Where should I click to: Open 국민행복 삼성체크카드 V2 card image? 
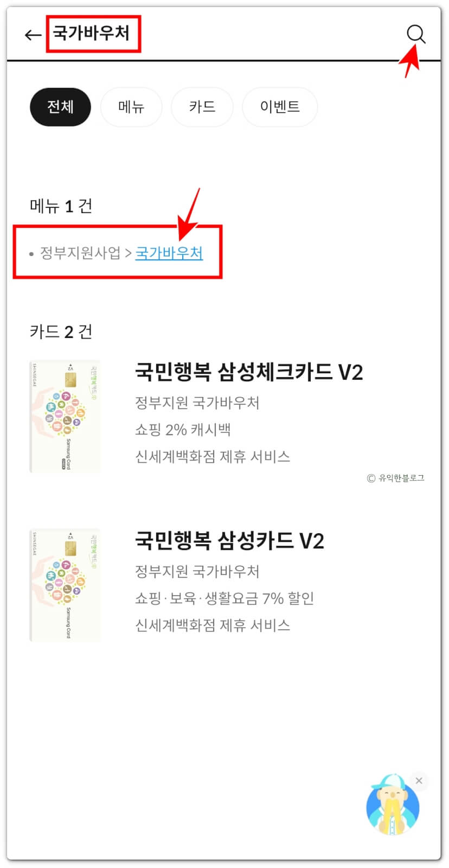coord(65,417)
